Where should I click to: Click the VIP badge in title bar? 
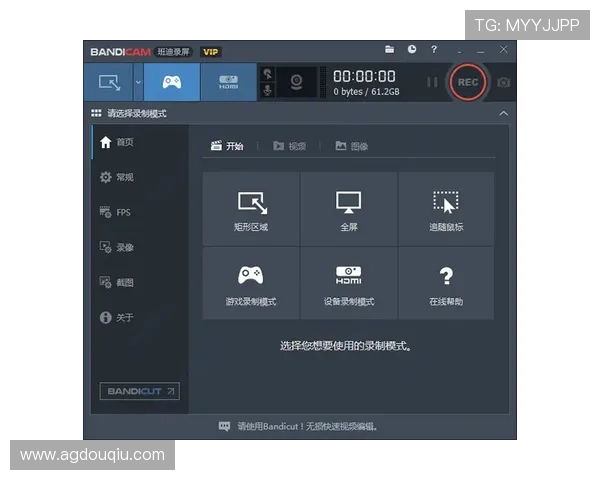pyautogui.click(x=210, y=52)
